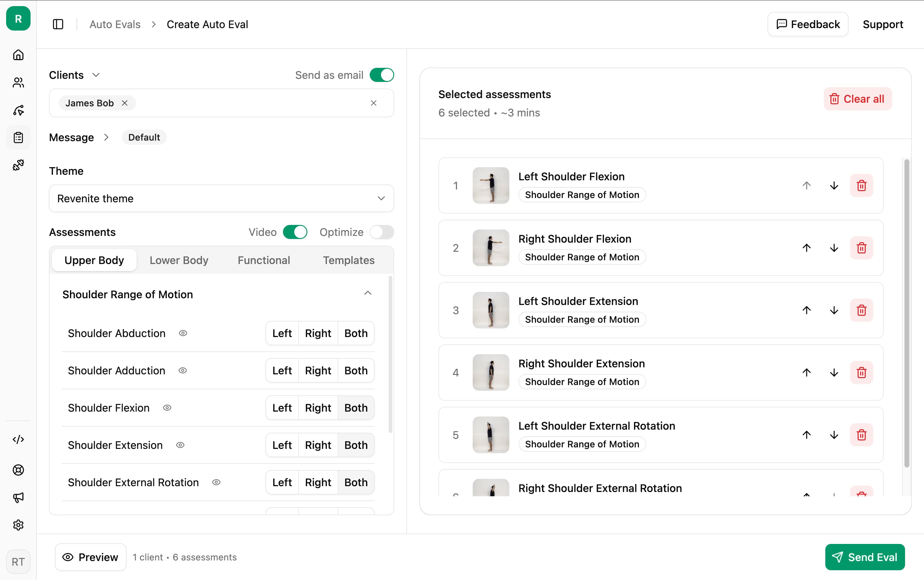Switch to Lower Body tab
Screen dimensions: 924x580
click(x=179, y=260)
